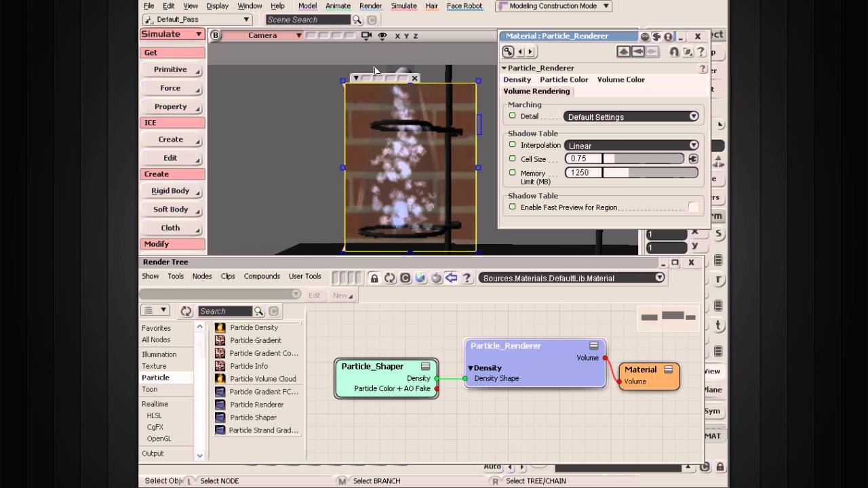This screenshot has height=488, width=868.
Task: Toggle Enable Fast Preview marker
Action: pos(512,207)
